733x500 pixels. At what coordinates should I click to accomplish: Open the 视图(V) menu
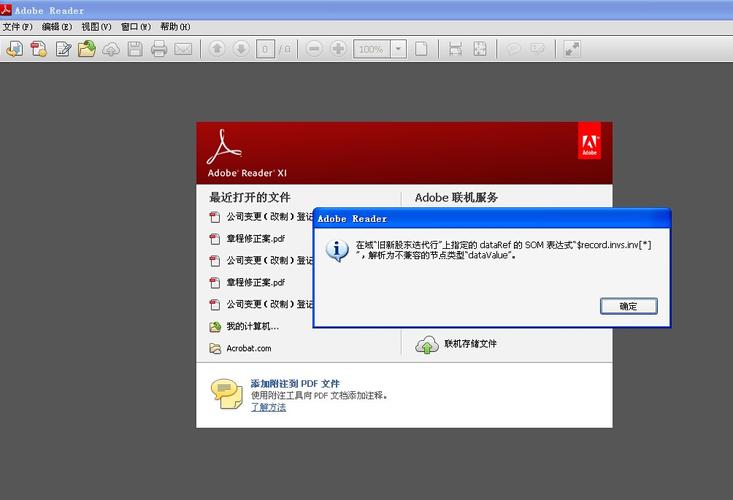click(96, 27)
